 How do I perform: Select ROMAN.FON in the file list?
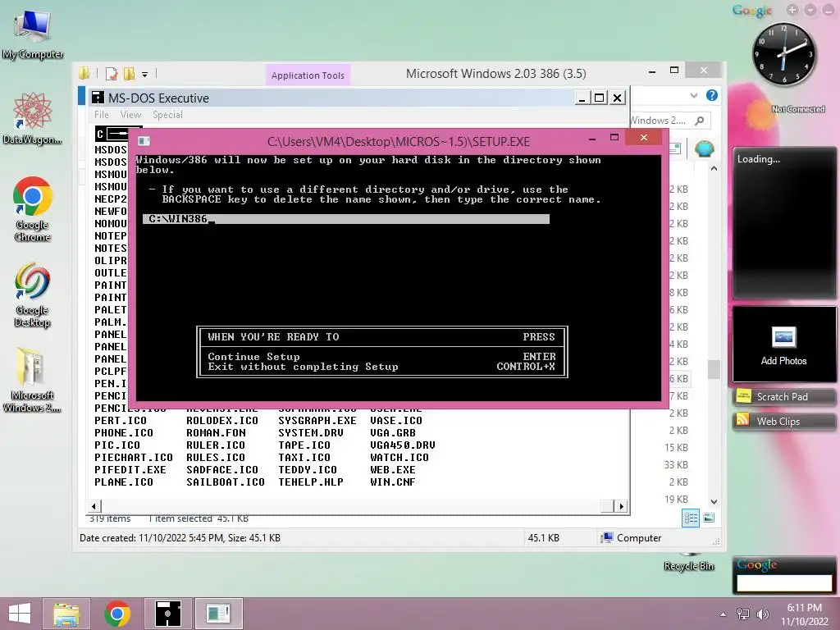tap(216, 433)
